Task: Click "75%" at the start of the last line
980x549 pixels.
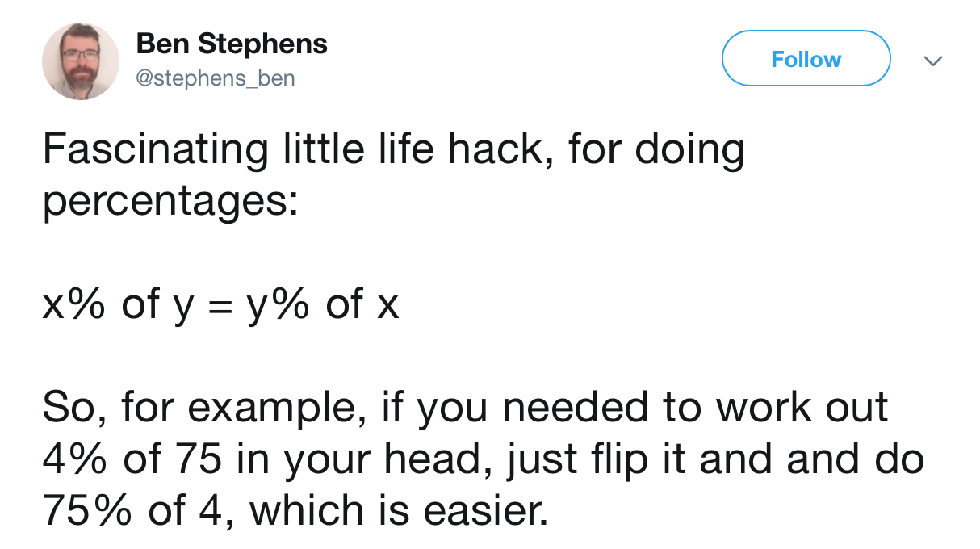Action: point(90,512)
